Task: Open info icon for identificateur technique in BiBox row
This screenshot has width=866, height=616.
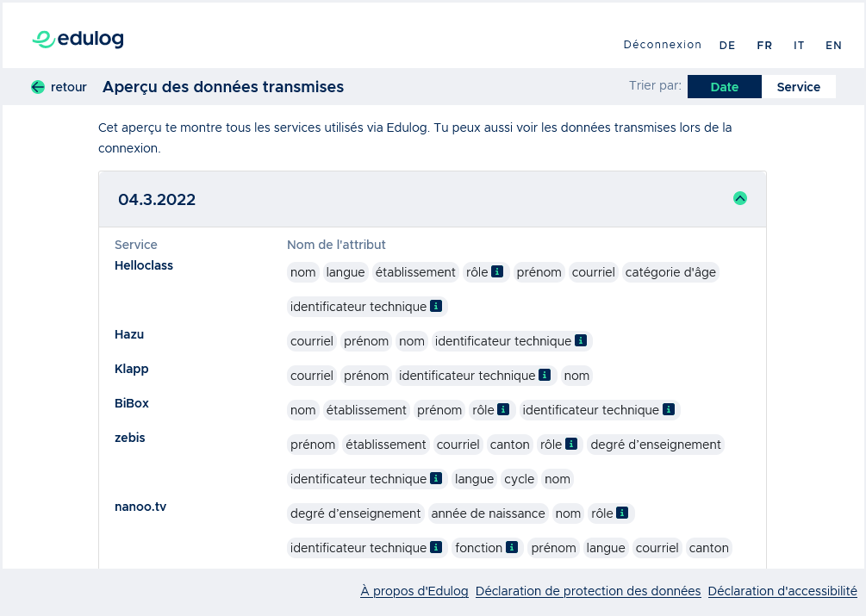Action: (x=669, y=409)
